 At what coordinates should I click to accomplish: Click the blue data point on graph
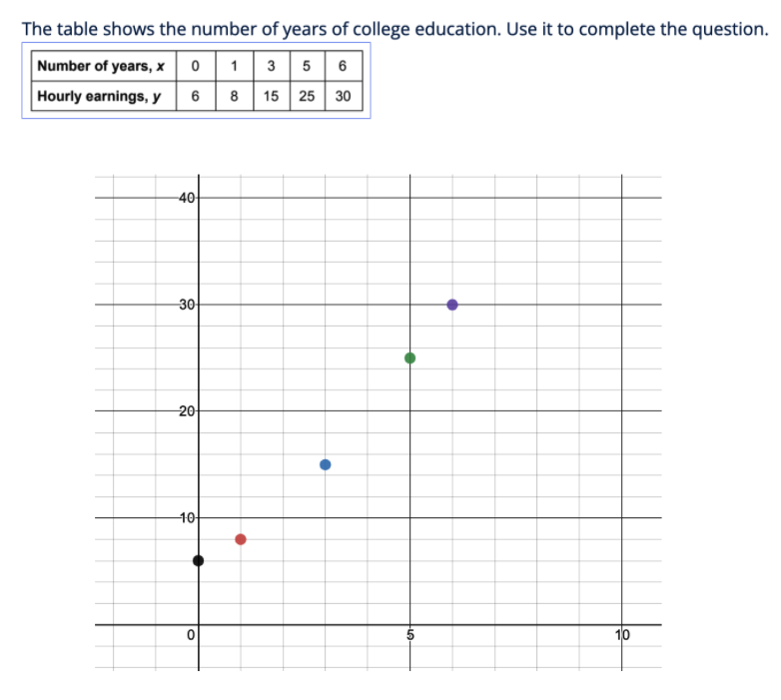[x=325, y=464]
